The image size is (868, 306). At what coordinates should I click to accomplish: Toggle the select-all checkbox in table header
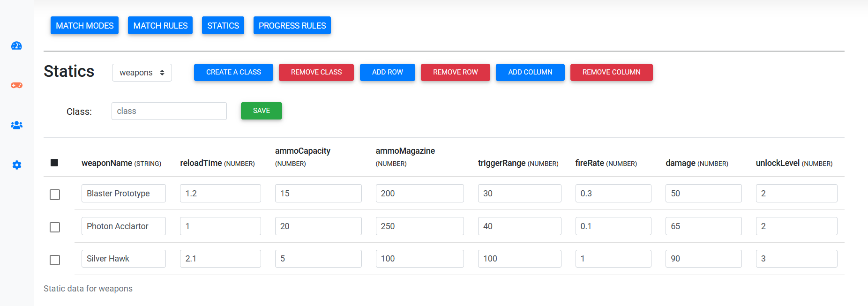tap(54, 163)
